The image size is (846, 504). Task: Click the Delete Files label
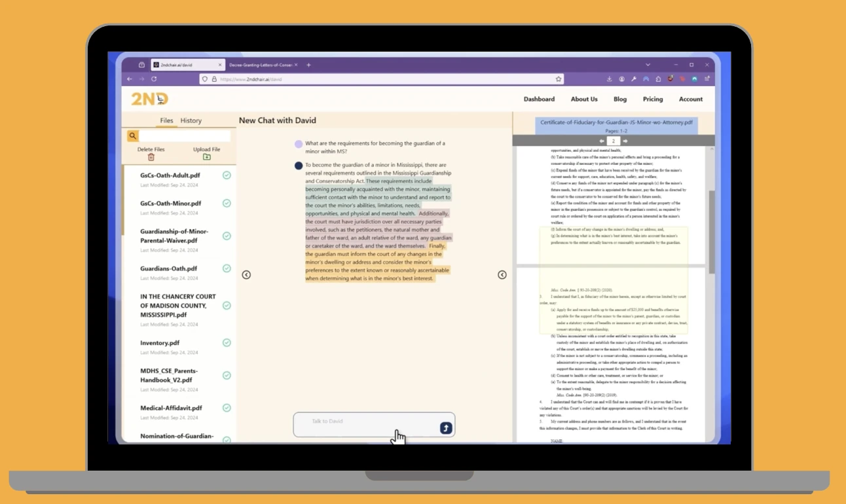[x=151, y=149]
